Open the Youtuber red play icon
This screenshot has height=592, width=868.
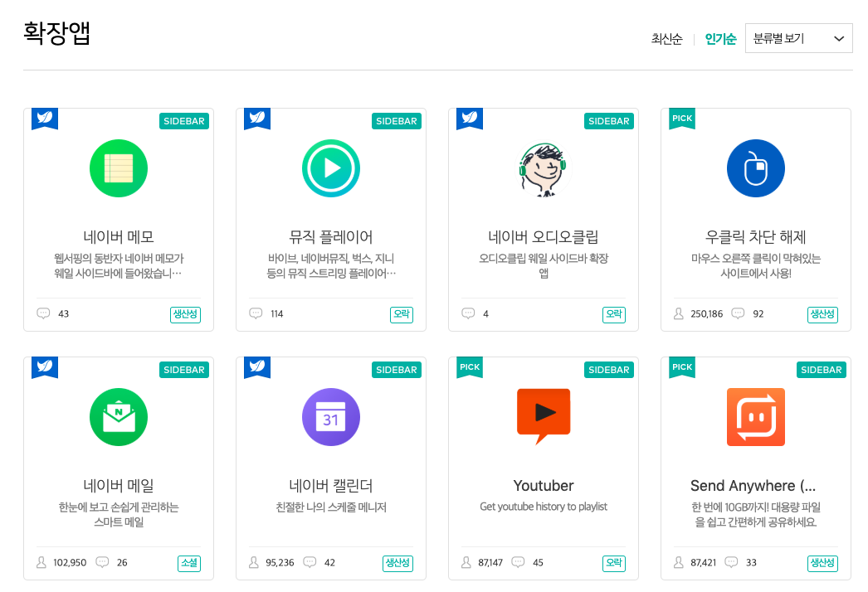543,416
